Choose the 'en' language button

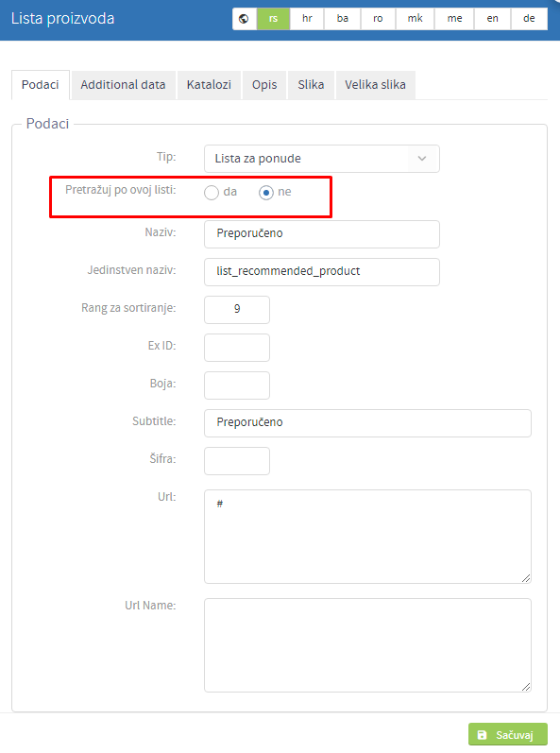492,19
